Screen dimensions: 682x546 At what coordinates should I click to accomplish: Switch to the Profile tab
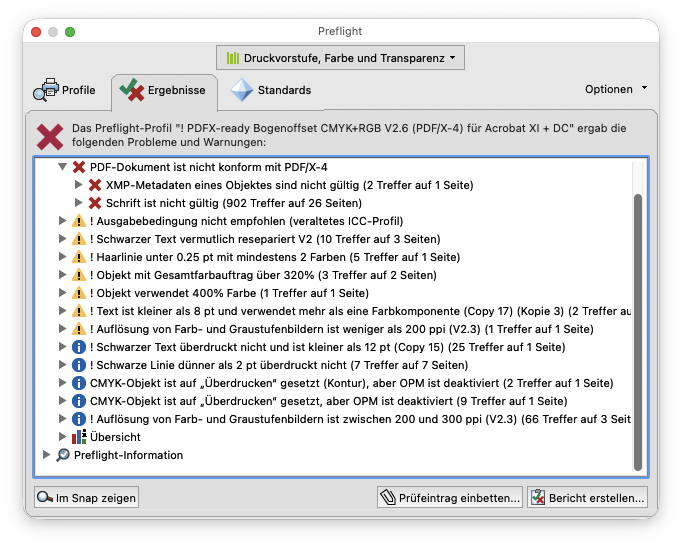coord(65,90)
